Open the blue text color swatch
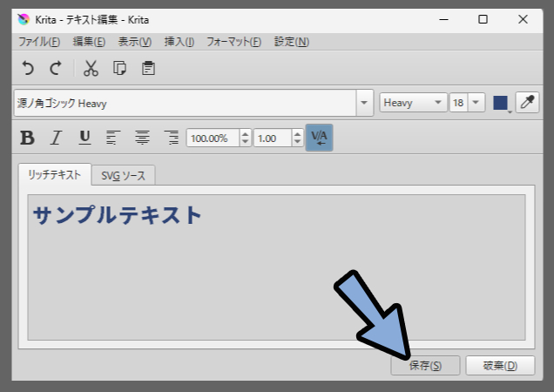 tap(501, 103)
